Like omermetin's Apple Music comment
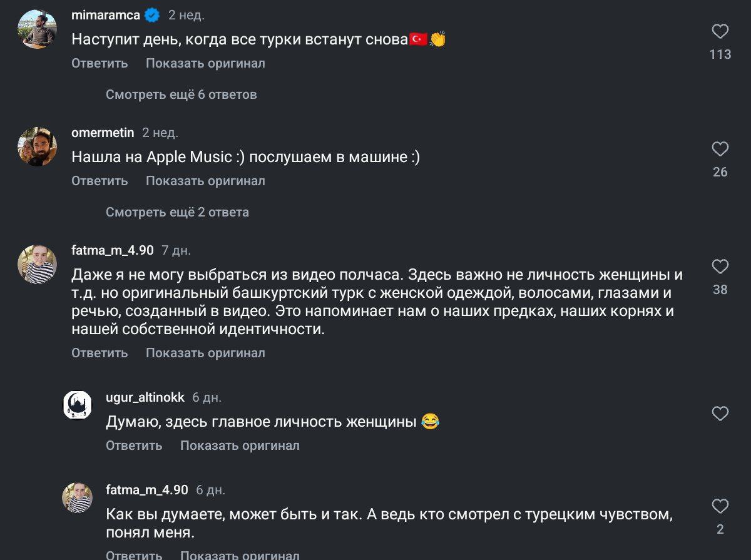This screenshot has height=560, width=751. click(720, 149)
